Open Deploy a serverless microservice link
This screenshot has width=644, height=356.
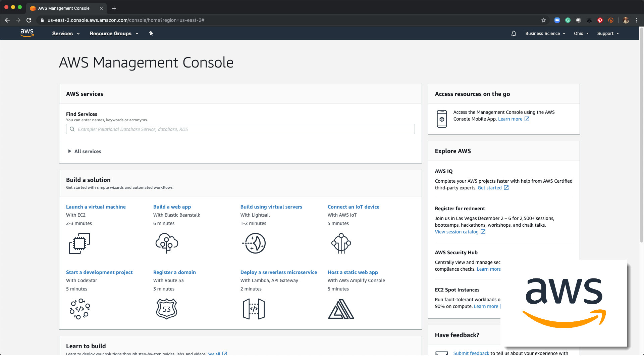tap(279, 272)
